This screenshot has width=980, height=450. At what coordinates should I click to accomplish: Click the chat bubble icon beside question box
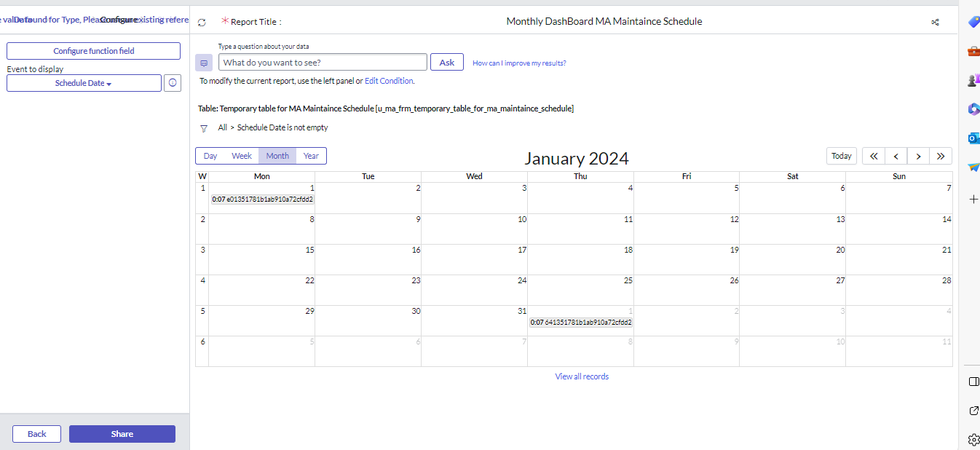click(205, 62)
